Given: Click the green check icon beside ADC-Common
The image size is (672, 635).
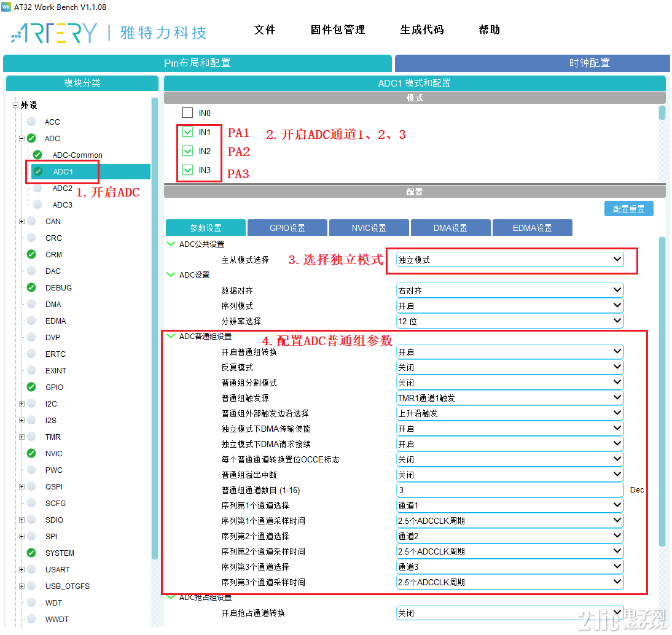Looking at the screenshot, I should point(37,154).
